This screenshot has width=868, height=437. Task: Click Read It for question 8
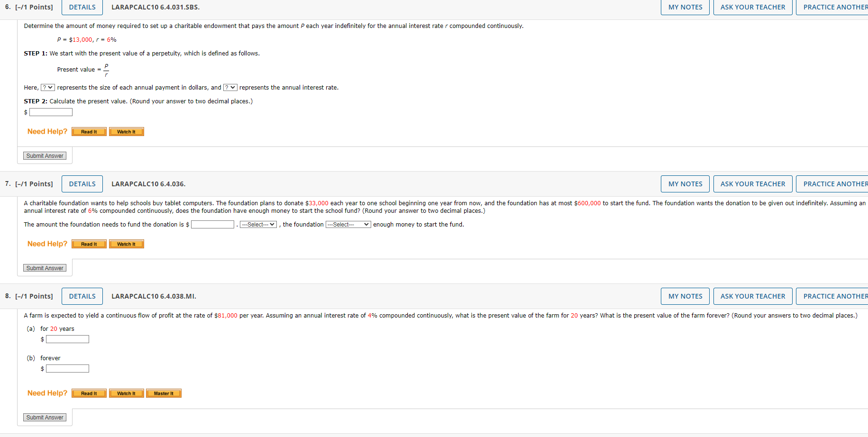89,393
